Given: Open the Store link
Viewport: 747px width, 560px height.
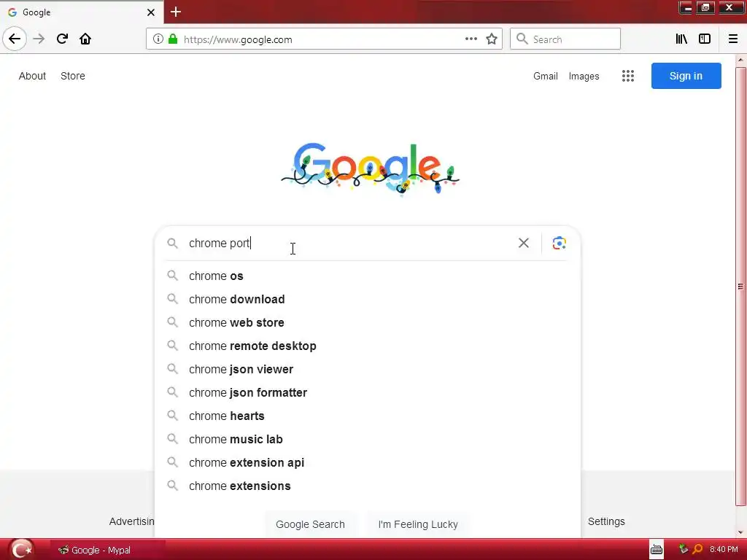Looking at the screenshot, I should pyautogui.click(x=73, y=76).
